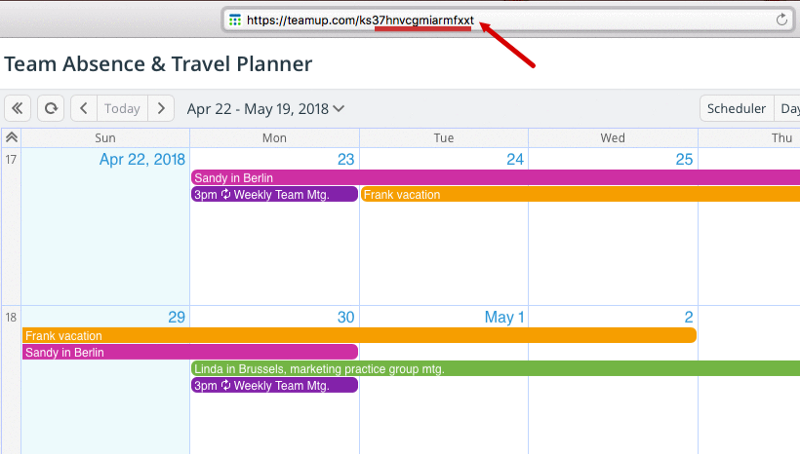Viewport: 800px width, 454px height.
Task: Open the Apr 22 - May 19, 2018 date range dropdown
Action: pos(265,109)
